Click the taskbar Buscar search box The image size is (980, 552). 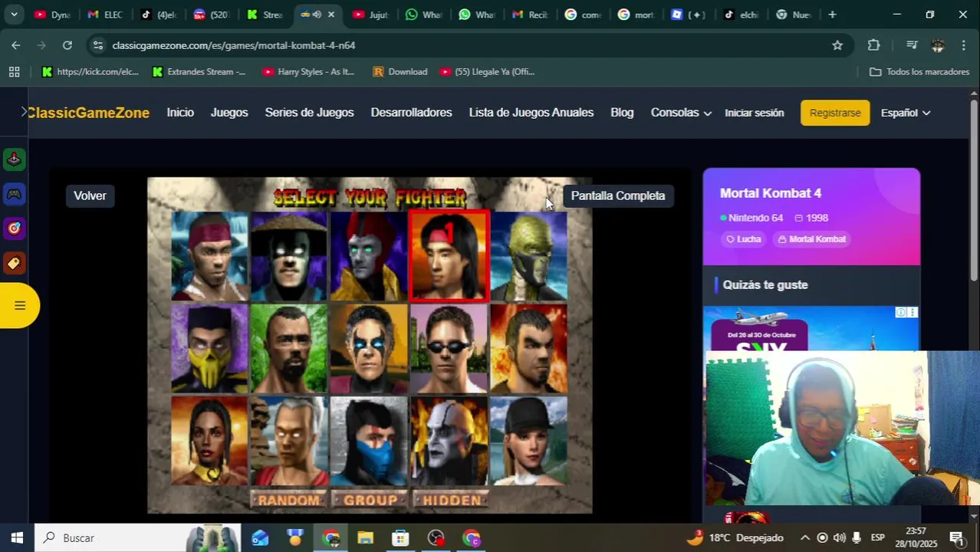pos(136,537)
